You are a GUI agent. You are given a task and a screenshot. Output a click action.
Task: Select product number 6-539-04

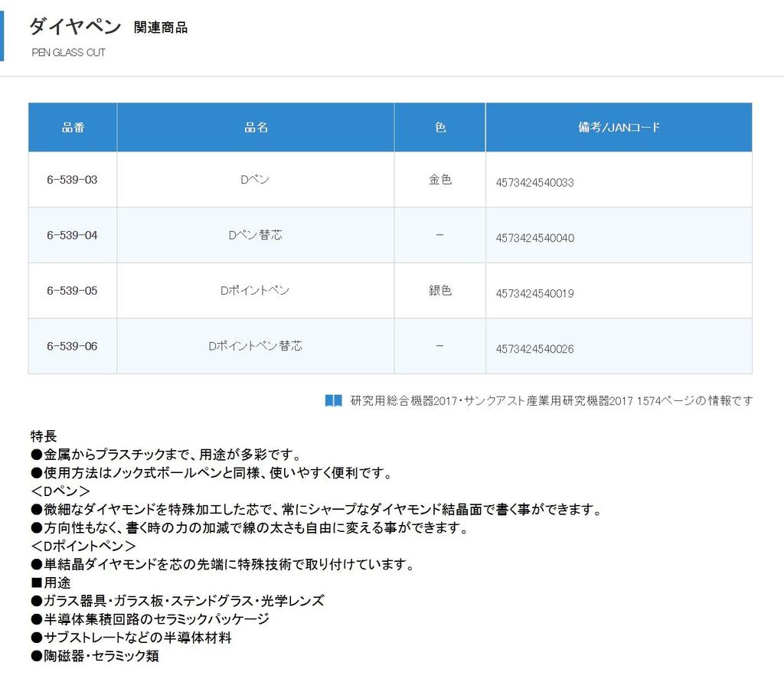72,235
